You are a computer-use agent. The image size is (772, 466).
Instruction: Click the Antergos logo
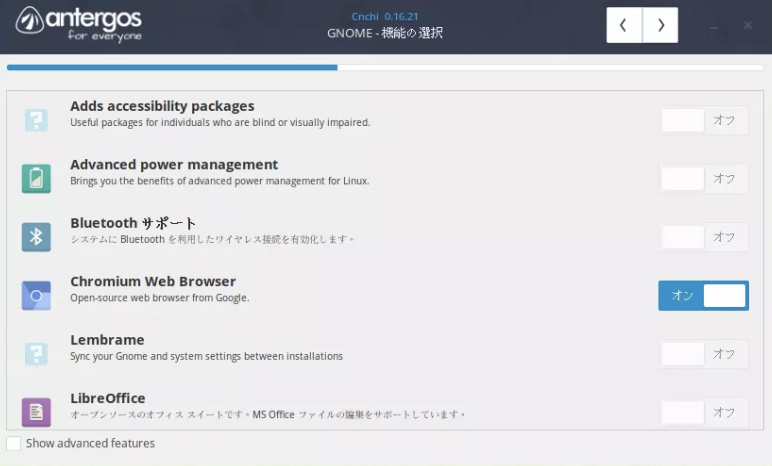tap(79, 24)
